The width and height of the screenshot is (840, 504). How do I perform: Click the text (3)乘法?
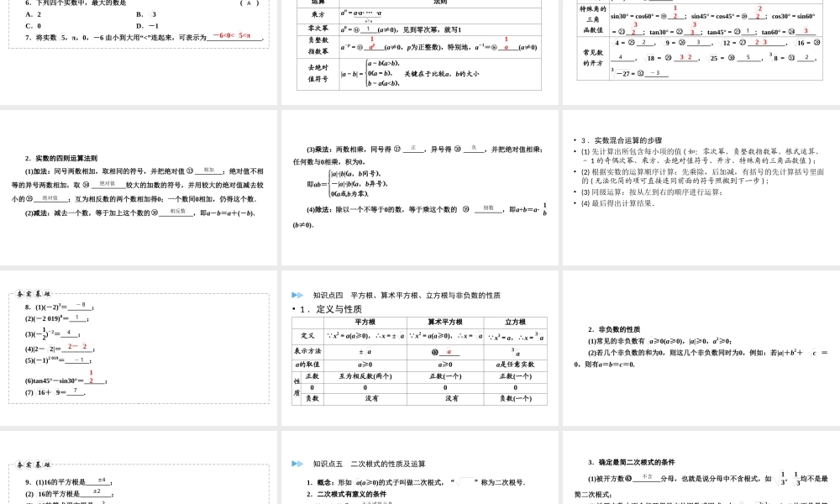(x=319, y=150)
